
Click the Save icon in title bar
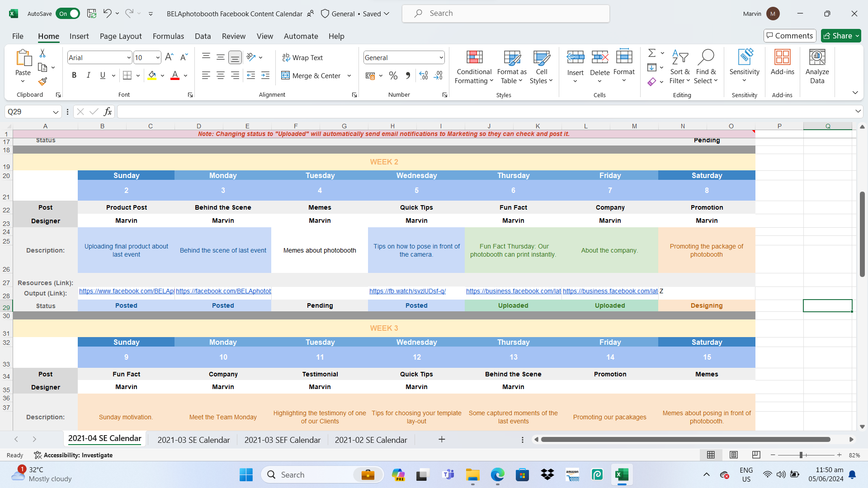(x=92, y=14)
